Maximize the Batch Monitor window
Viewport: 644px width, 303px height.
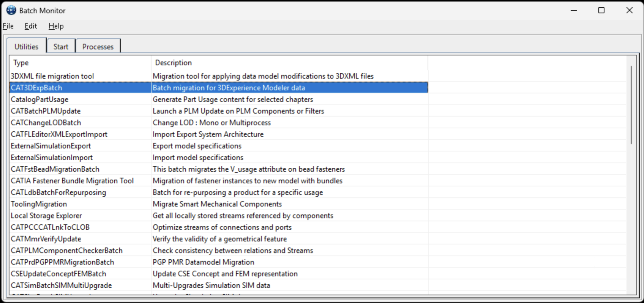point(601,10)
